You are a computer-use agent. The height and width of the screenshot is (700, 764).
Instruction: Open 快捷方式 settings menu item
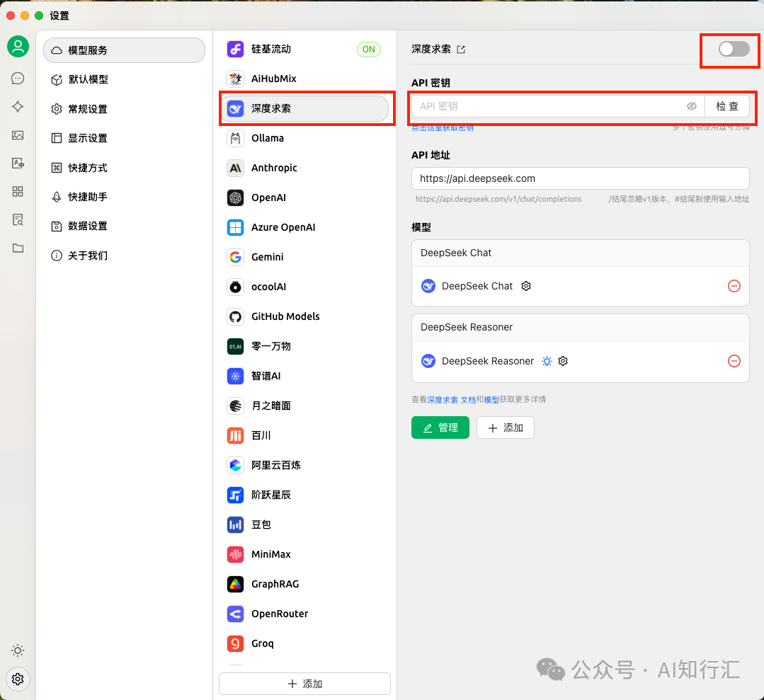124,168
